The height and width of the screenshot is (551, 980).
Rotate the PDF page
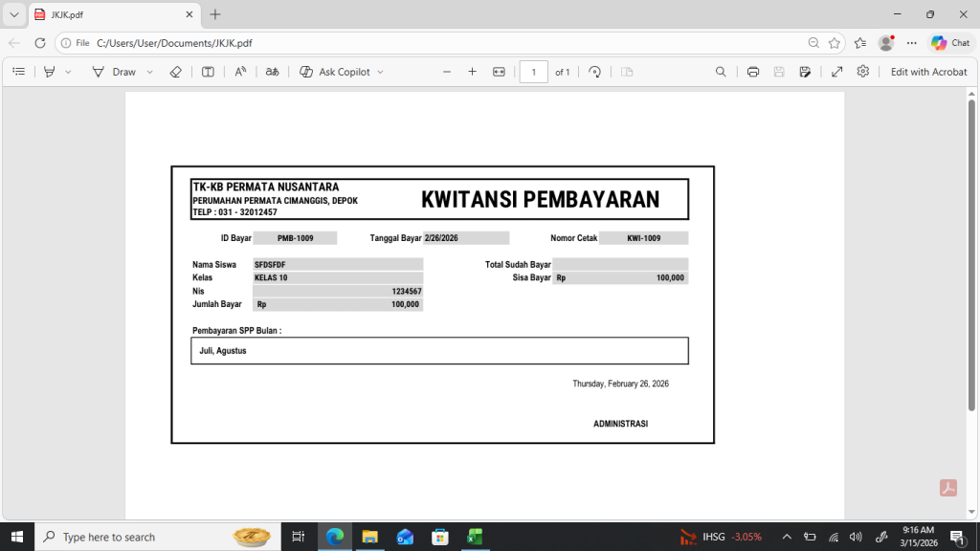click(x=594, y=72)
